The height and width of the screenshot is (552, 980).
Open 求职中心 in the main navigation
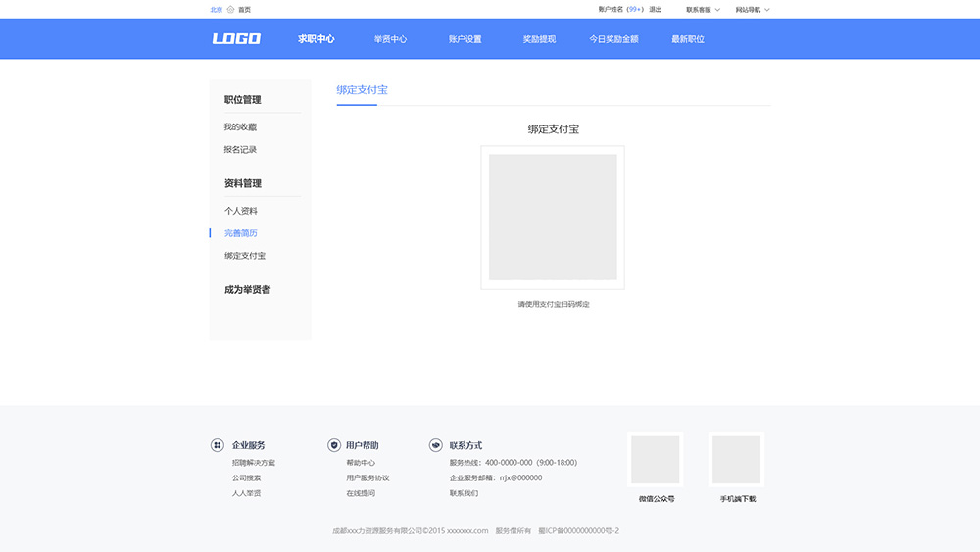pyautogui.click(x=316, y=39)
